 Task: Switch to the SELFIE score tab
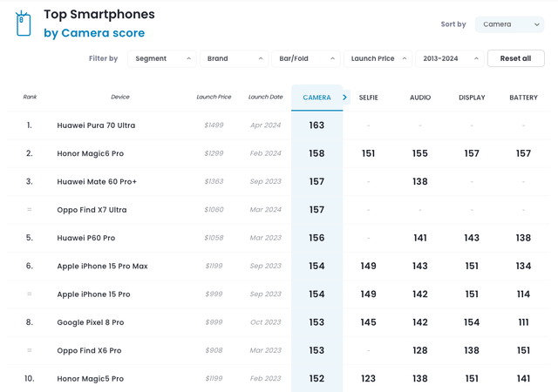[368, 98]
